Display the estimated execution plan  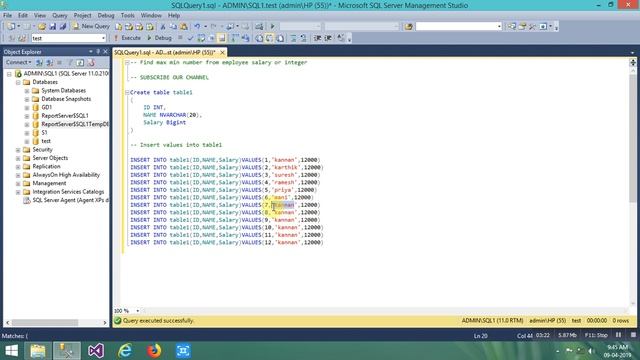201,38
